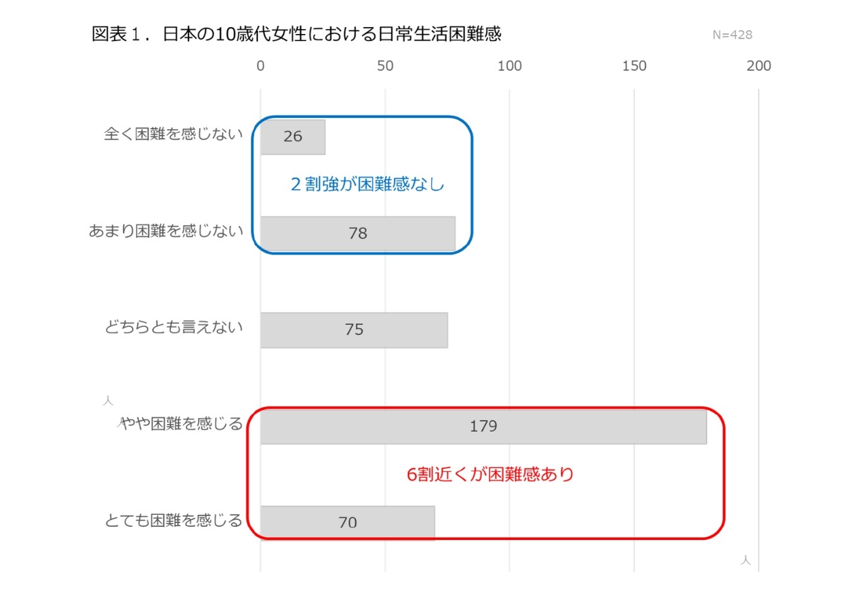Select the red annotation 6割近くが困難感あり

(x=490, y=474)
